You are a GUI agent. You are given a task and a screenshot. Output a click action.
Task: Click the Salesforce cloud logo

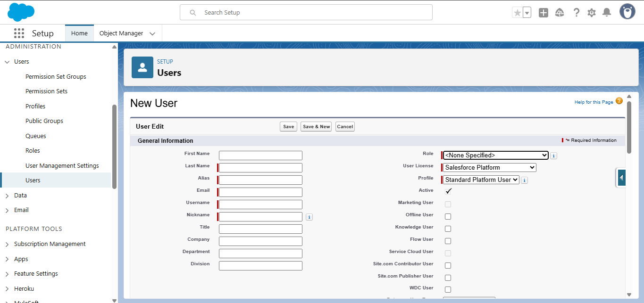pos(21,12)
